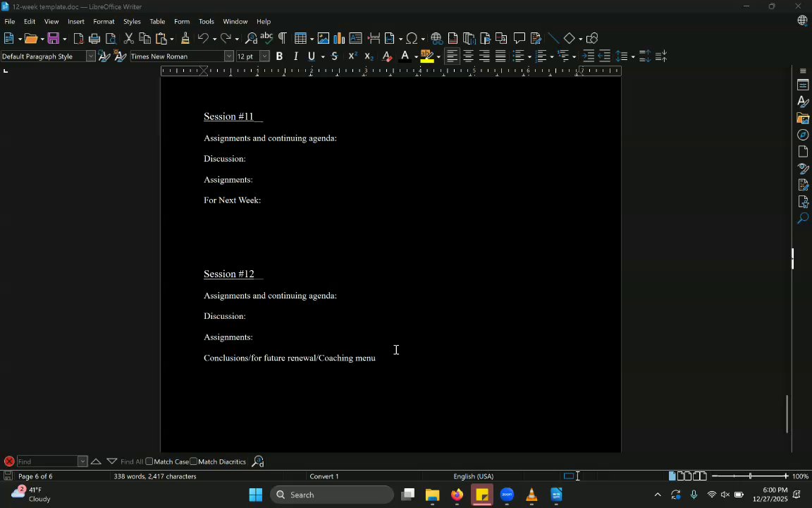Expand the Undo history arrow

(x=214, y=39)
